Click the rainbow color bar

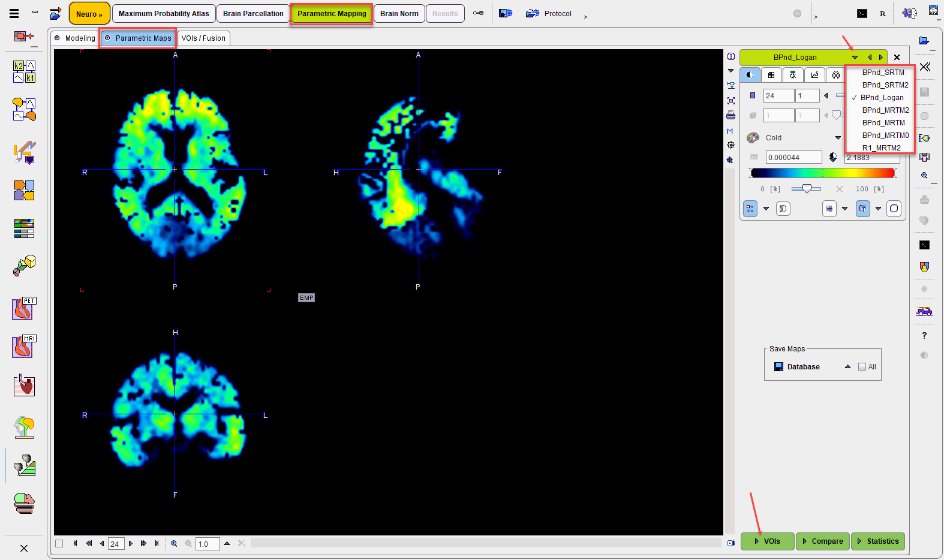[x=823, y=173]
